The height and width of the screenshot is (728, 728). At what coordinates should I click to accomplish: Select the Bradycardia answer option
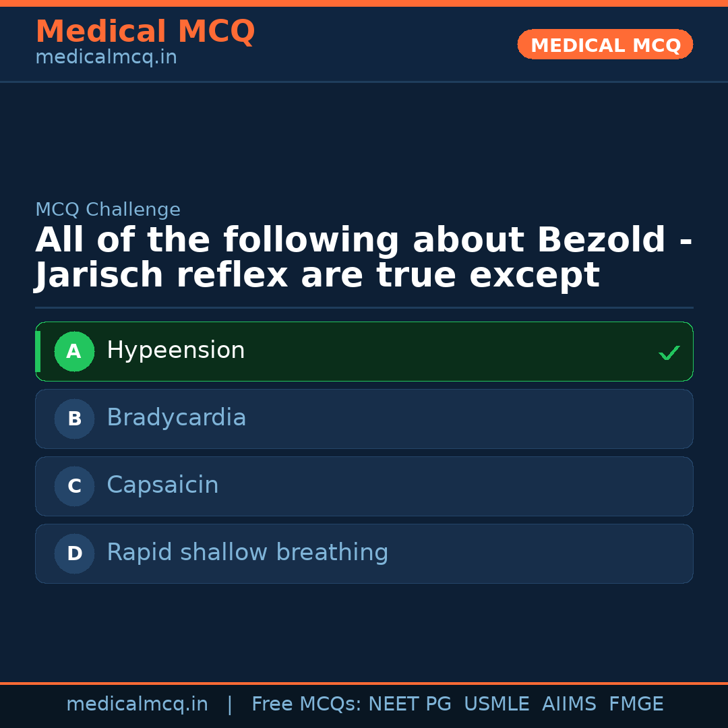(364, 419)
